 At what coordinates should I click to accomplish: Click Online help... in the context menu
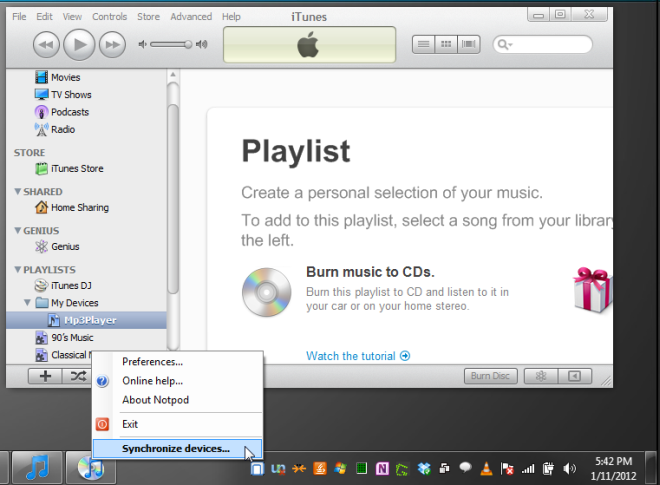coord(178,381)
